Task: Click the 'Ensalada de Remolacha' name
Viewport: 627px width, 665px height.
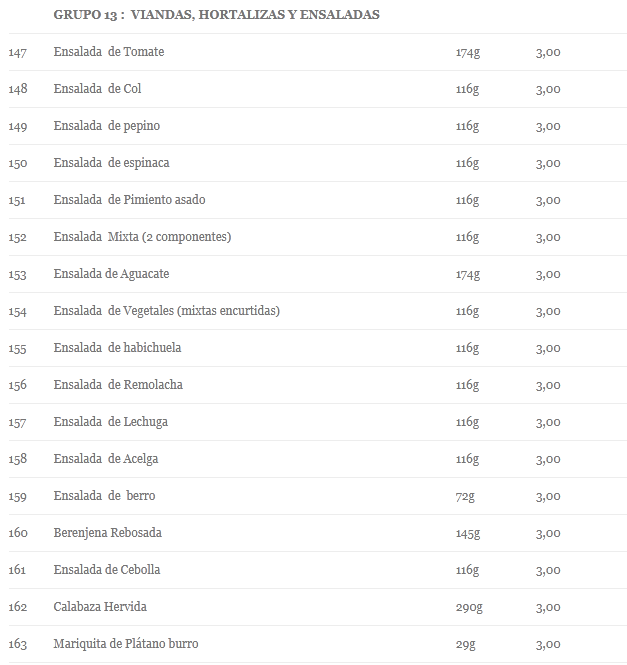Action: tap(118, 385)
